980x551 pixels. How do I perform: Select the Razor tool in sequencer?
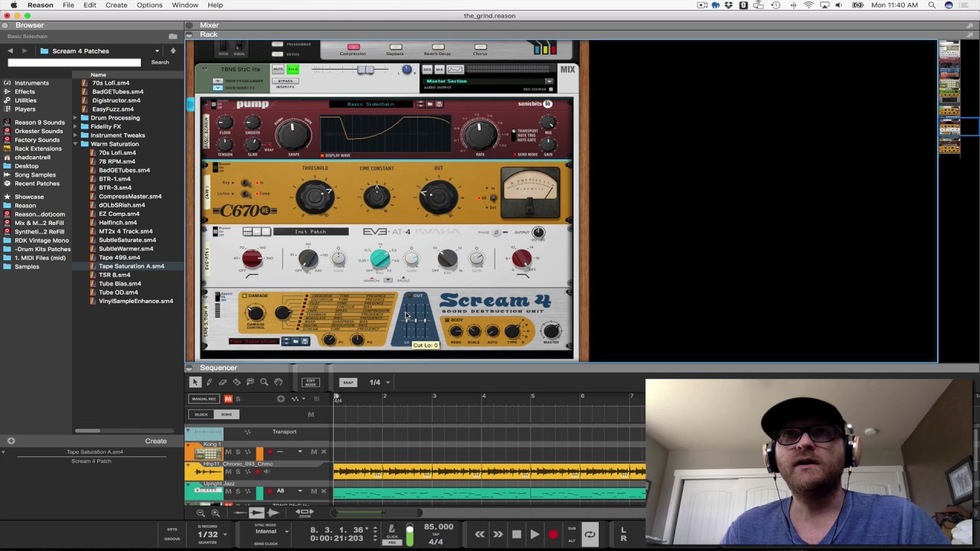(x=237, y=382)
